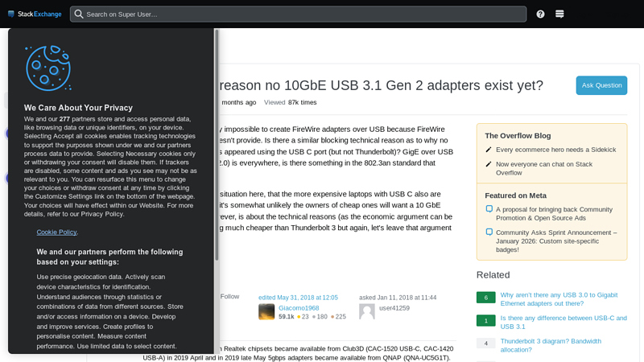Click the question title about 10GbE USB adapters

pos(381,85)
